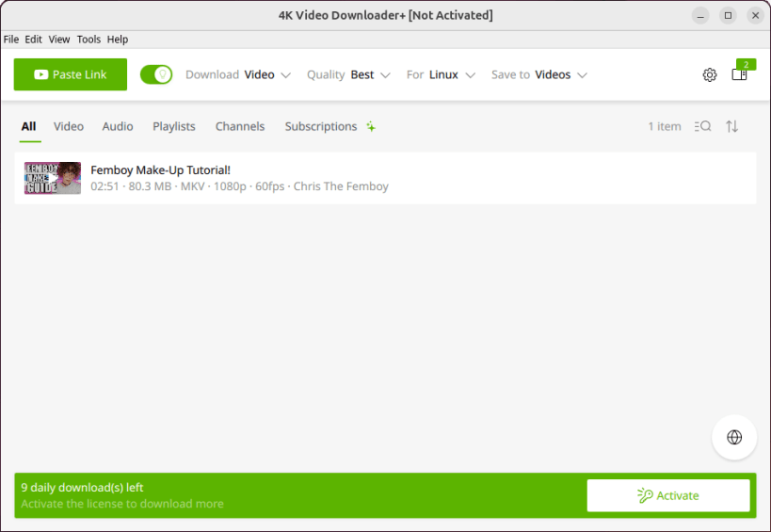This screenshot has height=532, width=771.
Task: Switch to the All tab
Action: (x=28, y=126)
